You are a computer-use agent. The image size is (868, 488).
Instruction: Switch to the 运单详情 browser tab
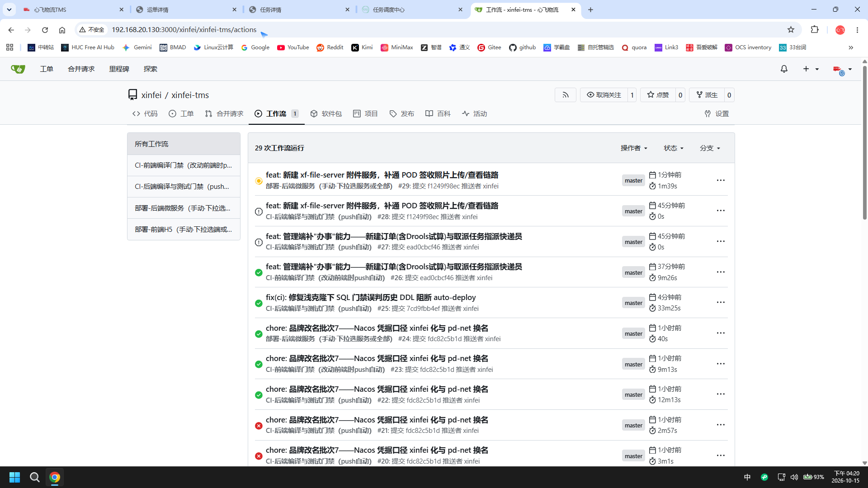click(x=187, y=9)
